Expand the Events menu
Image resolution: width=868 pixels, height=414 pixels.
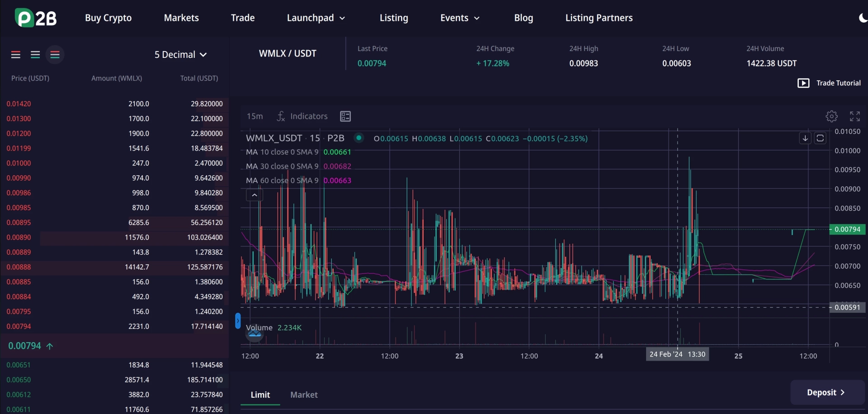(460, 18)
